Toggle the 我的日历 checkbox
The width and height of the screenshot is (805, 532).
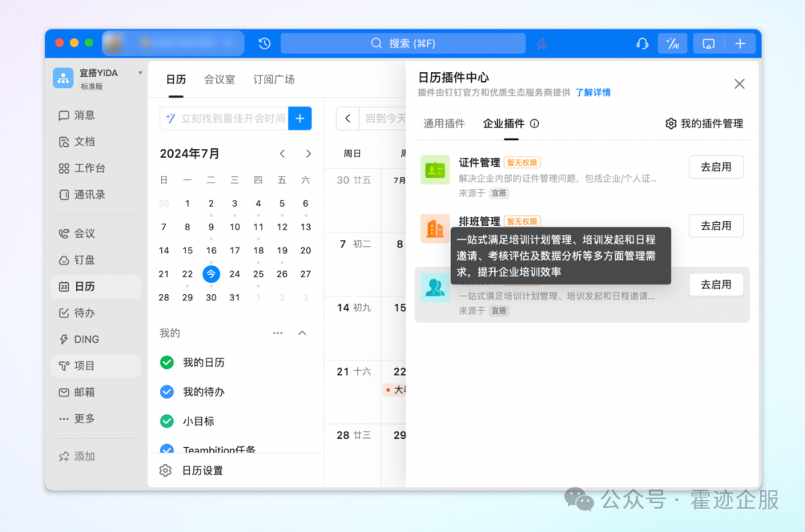pos(167,362)
